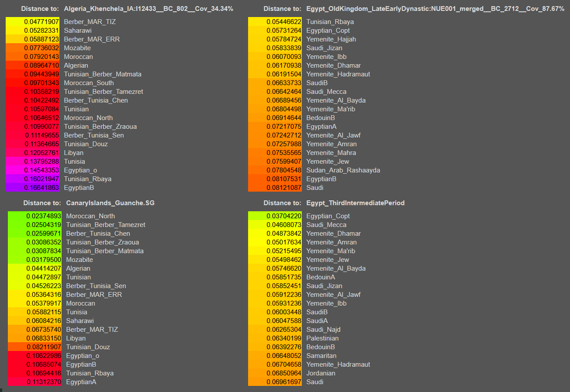Select Algerian in the CanaryIslands_Guanche table

click(78, 268)
